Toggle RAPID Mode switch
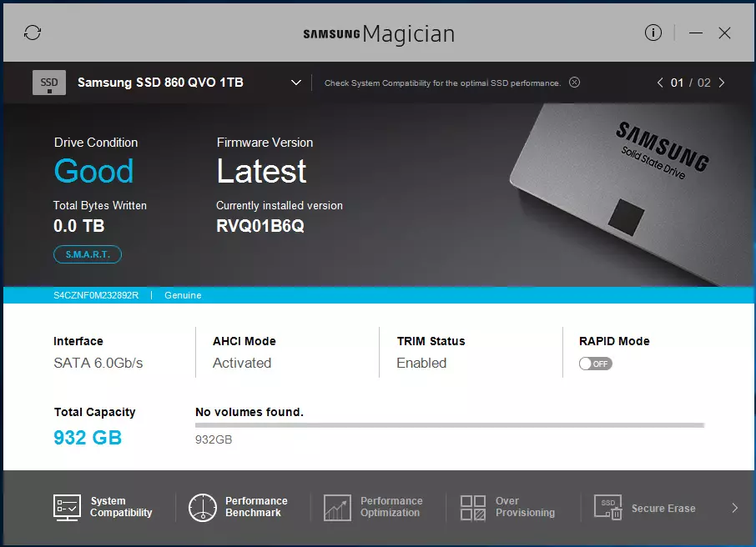The image size is (756, 547). point(596,364)
